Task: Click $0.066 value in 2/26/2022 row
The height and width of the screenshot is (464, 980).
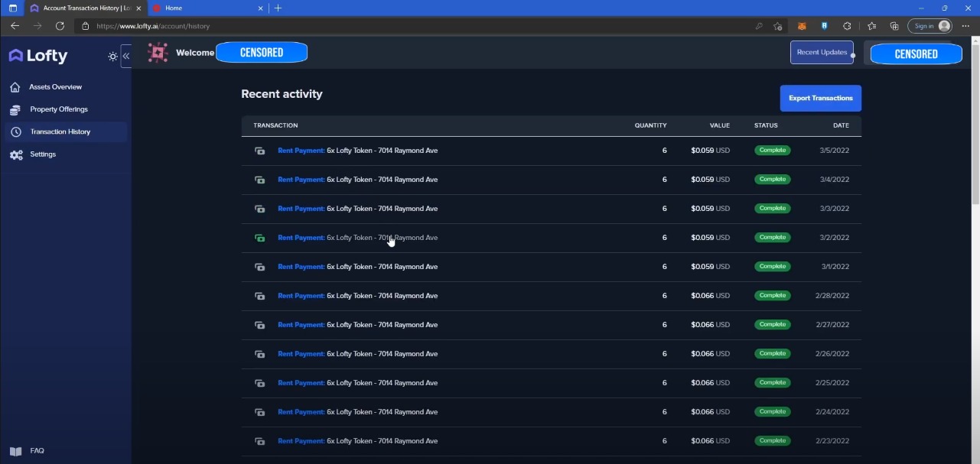Action: point(710,354)
